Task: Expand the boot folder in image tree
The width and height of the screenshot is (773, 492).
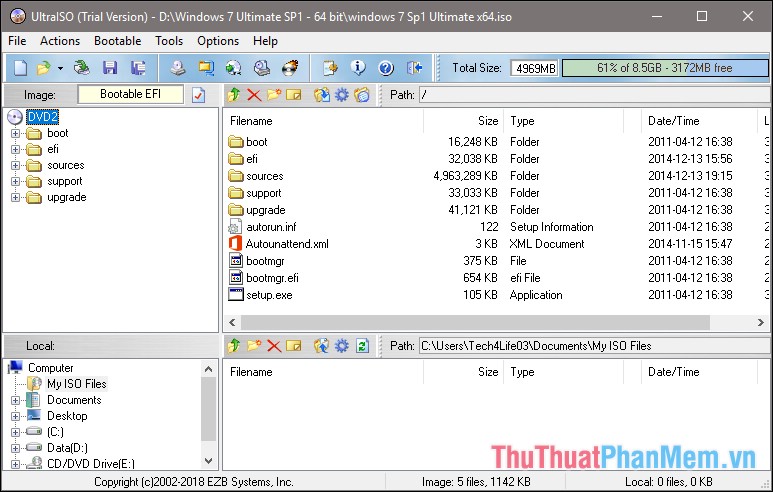Action: (x=15, y=133)
